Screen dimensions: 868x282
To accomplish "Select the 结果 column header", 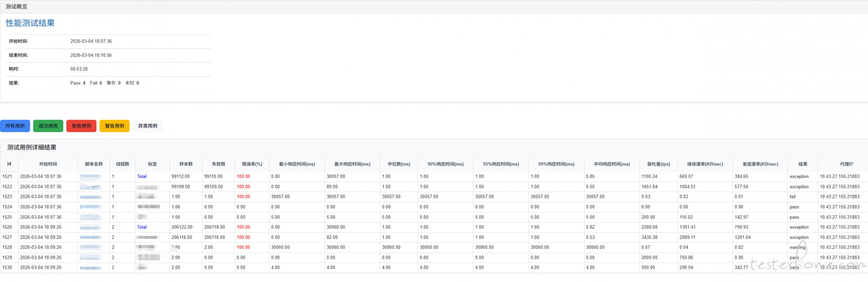I will (802, 164).
